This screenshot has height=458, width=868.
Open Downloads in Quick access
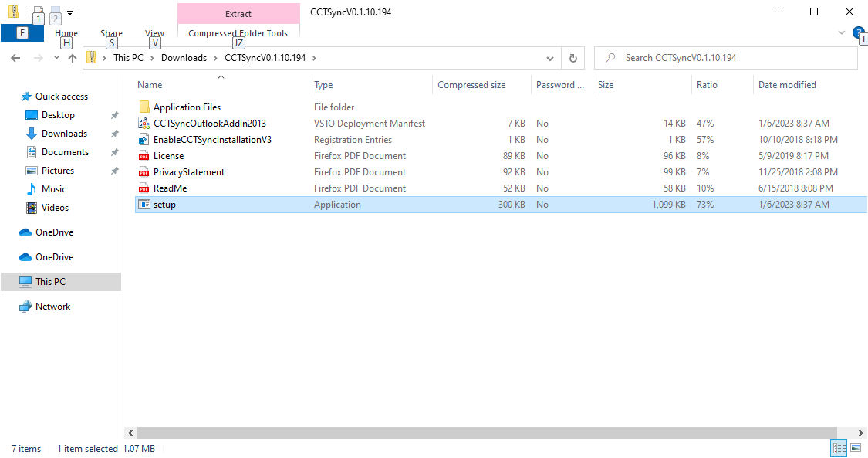pos(64,134)
